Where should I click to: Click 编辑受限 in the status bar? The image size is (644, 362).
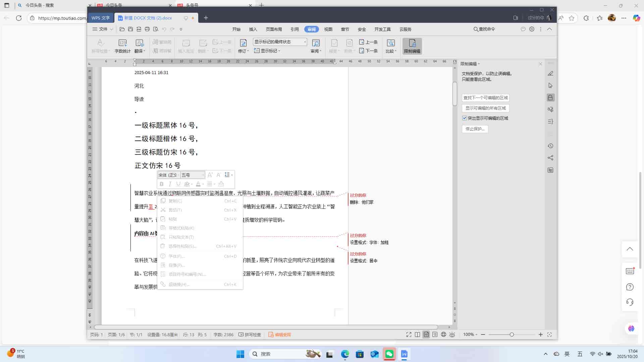(279, 335)
